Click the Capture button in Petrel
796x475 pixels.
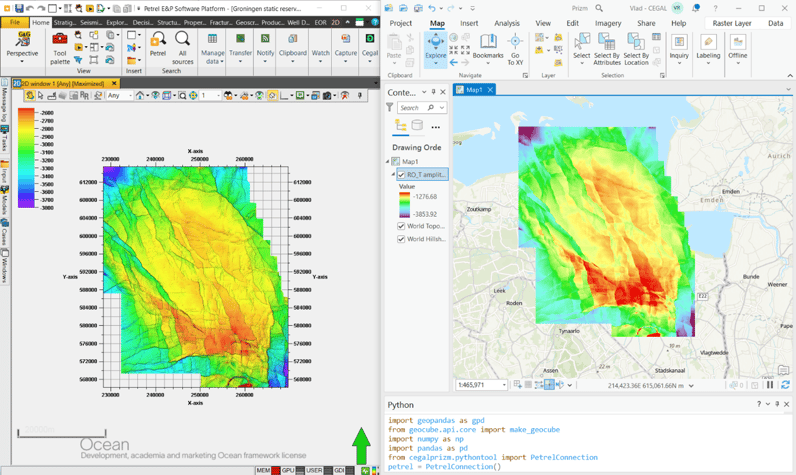coord(346,48)
